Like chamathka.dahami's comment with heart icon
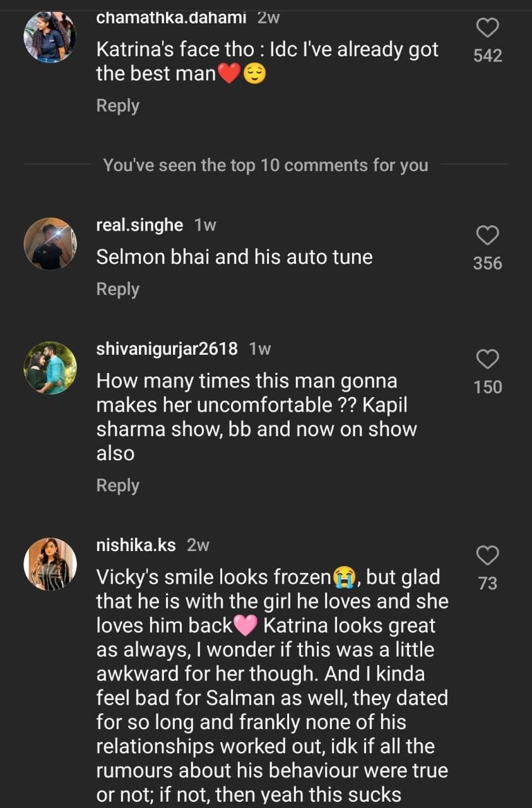Screen dimensions: 532x808 pyautogui.click(x=487, y=28)
